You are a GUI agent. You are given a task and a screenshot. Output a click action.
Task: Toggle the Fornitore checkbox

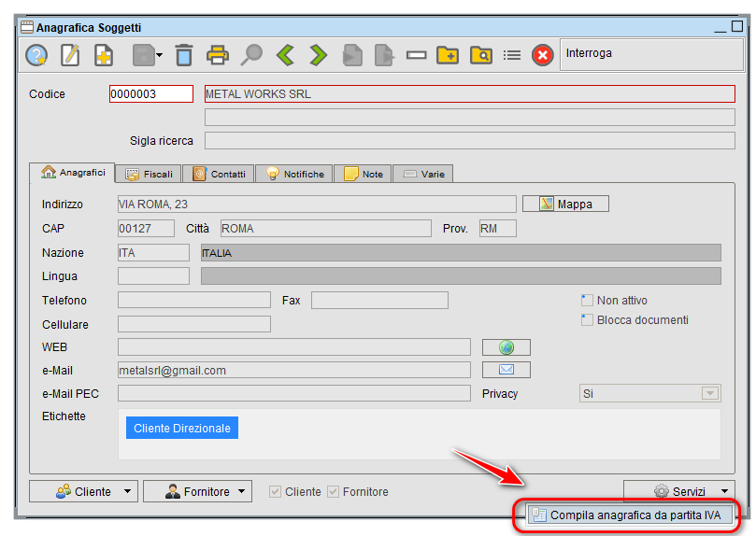click(x=333, y=492)
